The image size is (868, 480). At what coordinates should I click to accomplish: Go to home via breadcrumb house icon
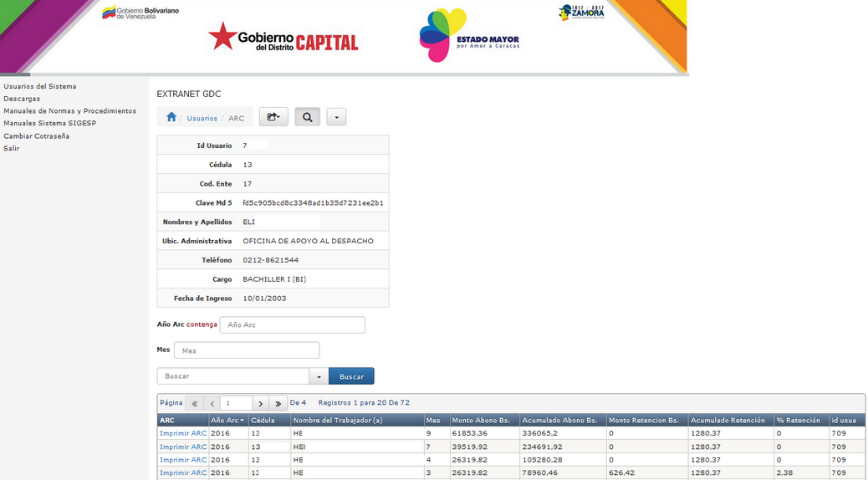(x=171, y=117)
